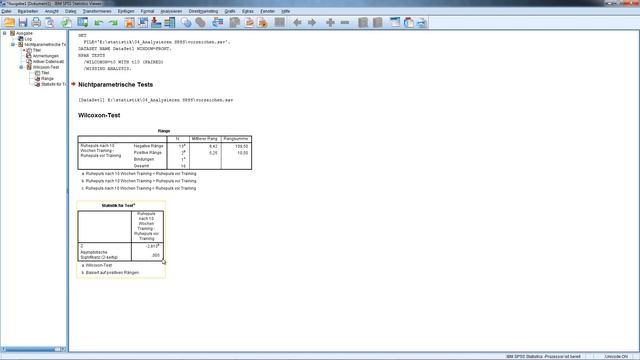Image resolution: width=640 pixels, height=360 pixels.
Task: Click the Go to Variable icon
Action: pos(156,22)
